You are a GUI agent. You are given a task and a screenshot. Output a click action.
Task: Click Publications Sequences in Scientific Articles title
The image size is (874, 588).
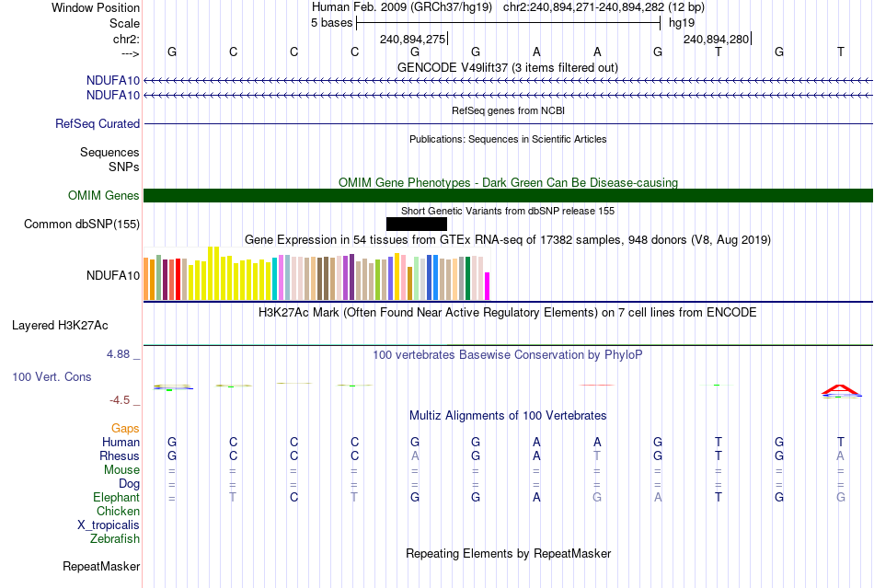pyautogui.click(x=508, y=139)
